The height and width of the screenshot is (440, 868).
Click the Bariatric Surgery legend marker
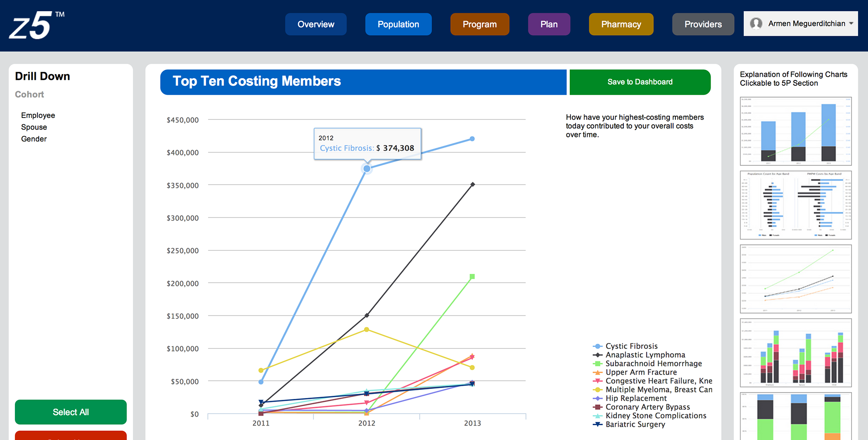pyautogui.click(x=598, y=425)
